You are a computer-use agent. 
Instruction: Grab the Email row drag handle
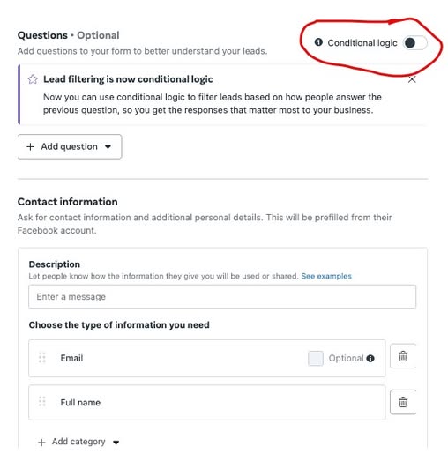click(x=42, y=358)
